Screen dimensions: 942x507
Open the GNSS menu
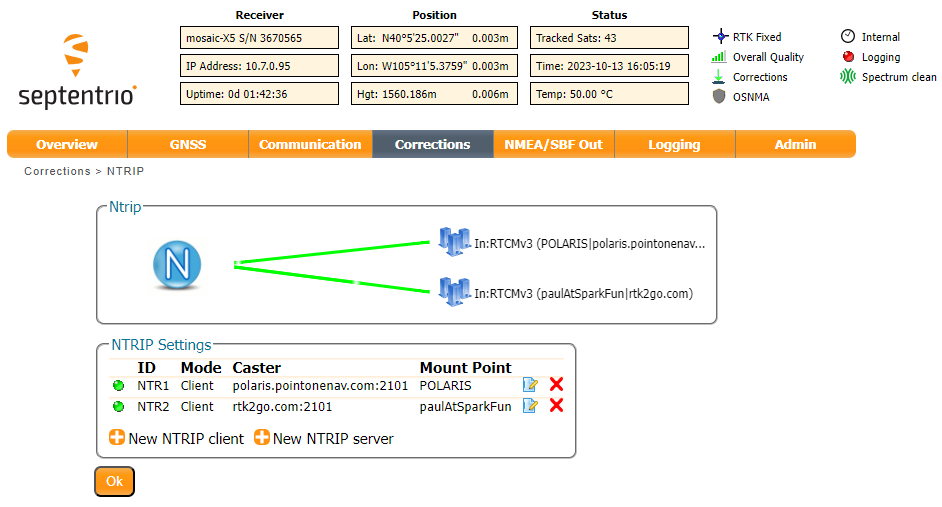(x=188, y=144)
